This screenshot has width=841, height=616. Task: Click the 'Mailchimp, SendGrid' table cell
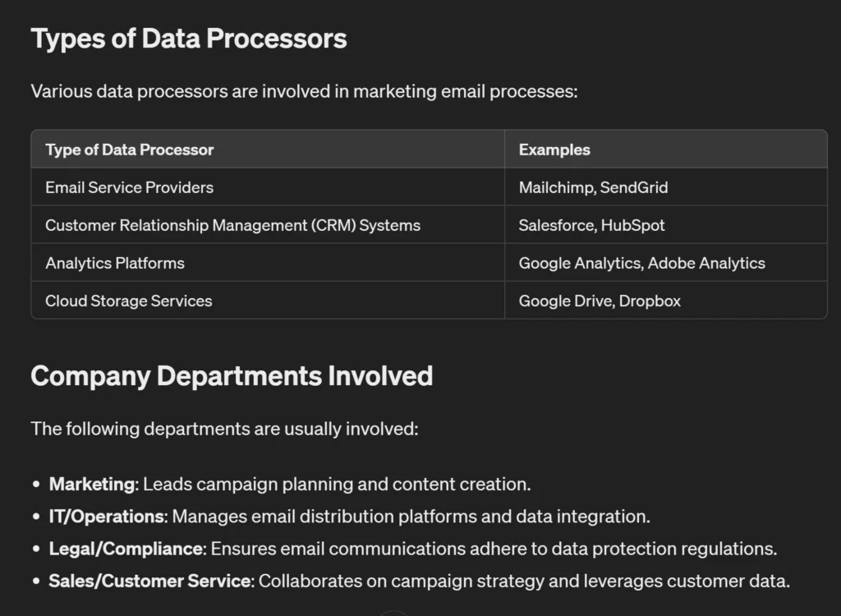tap(593, 187)
